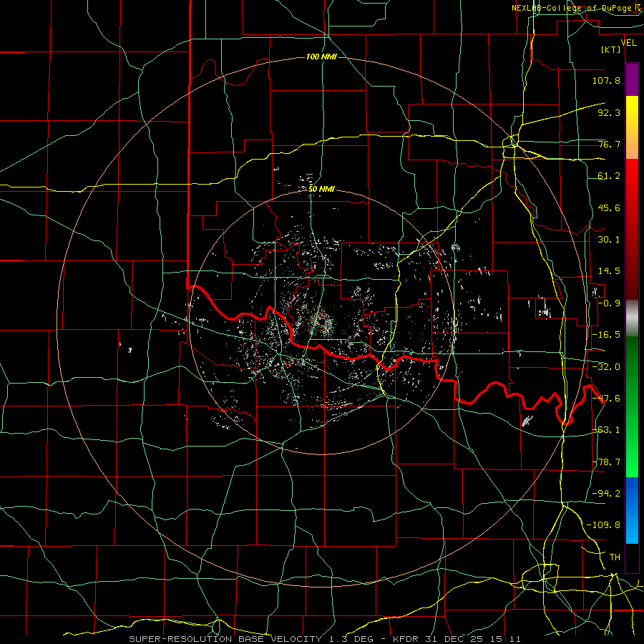
Task: Click the -32.0 velocity scale value
Action: pyautogui.click(x=606, y=367)
